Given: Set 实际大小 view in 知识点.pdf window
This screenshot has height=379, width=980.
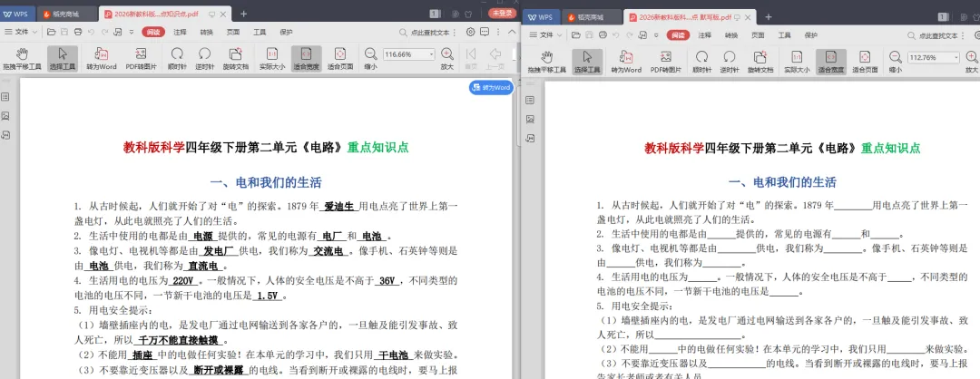Looking at the screenshot, I should point(272,59).
